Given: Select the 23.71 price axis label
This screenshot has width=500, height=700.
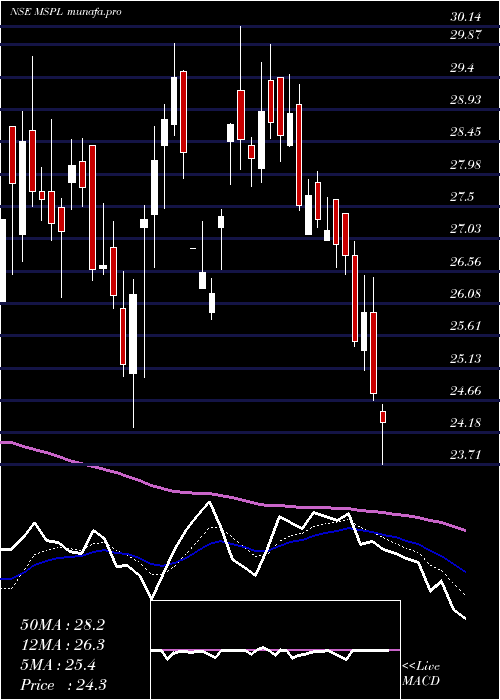Looking at the screenshot, I should (466, 455).
